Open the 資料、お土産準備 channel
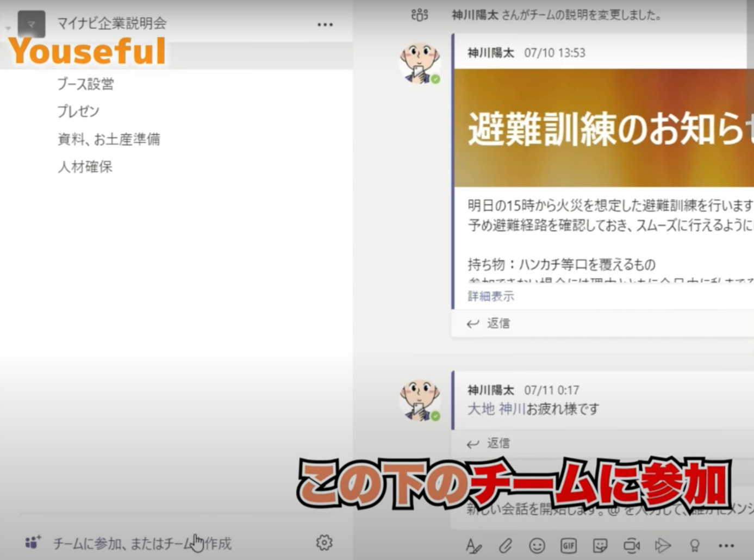The height and width of the screenshot is (560, 754). pos(109,139)
